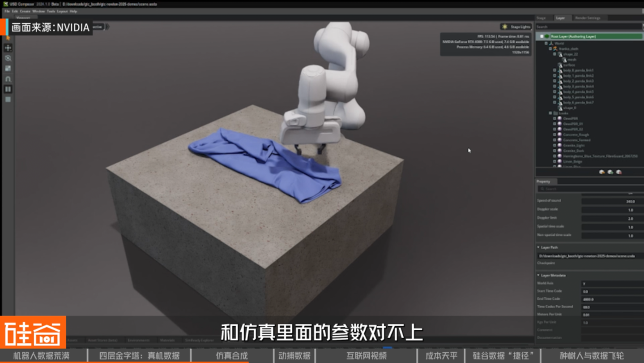Switch to the Stage tab
Screen dimensions: 644x363
(x=541, y=18)
